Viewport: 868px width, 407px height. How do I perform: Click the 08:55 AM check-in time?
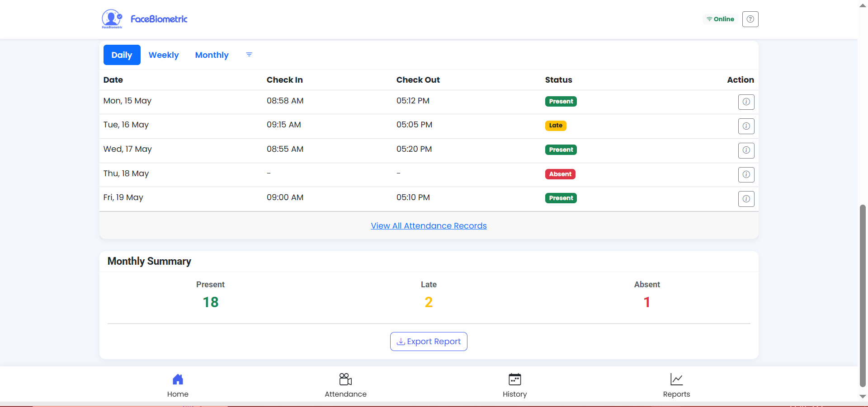[285, 149]
